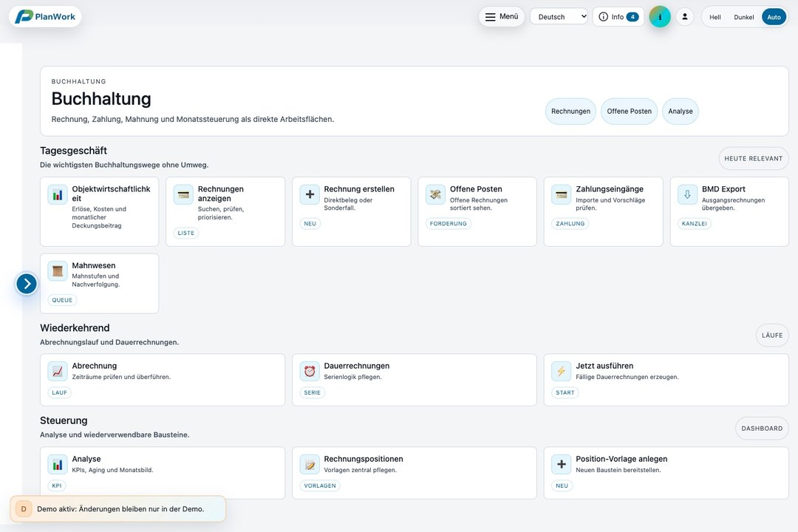Click the round teal info avatar icon
This screenshot has height=532, width=798.
660,17
